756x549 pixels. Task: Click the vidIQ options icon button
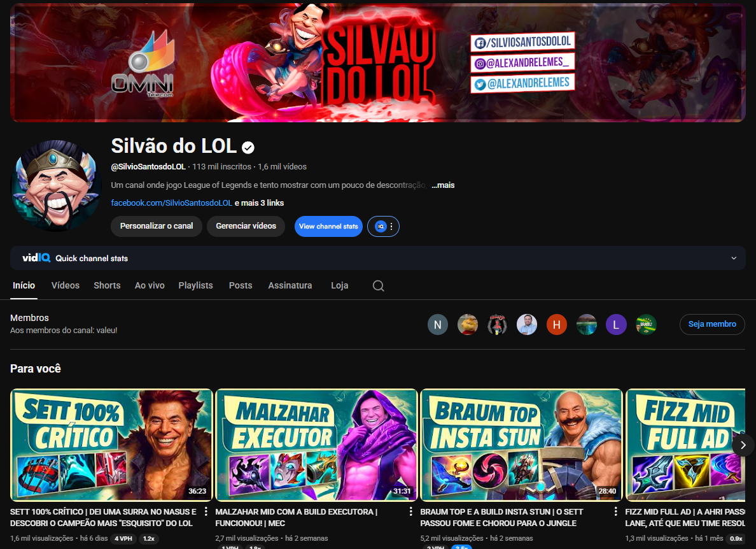(383, 226)
